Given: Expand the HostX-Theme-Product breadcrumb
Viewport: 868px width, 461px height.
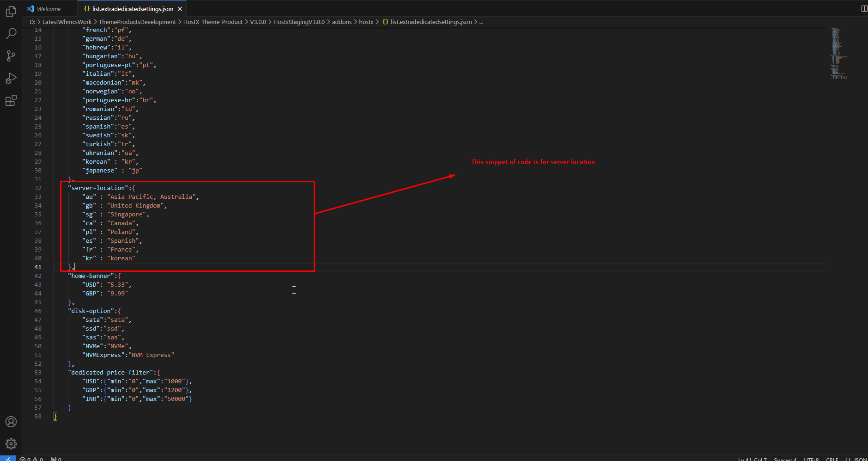Looking at the screenshot, I should click(x=212, y=22).
